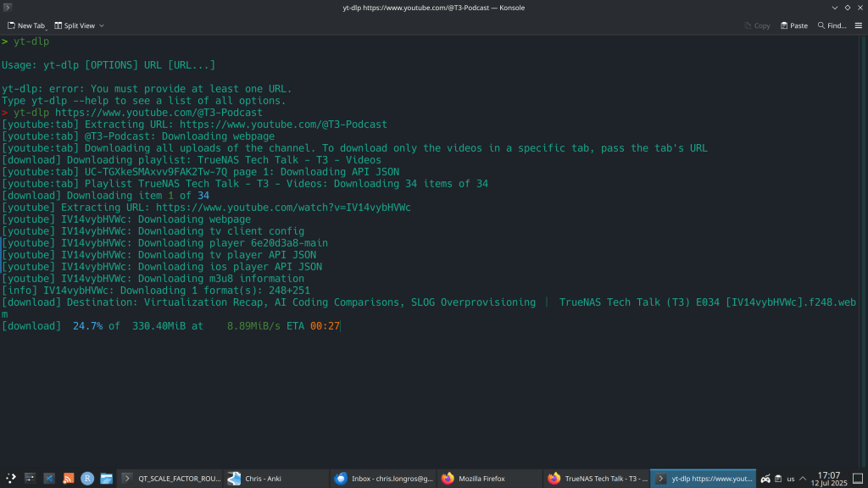Click the system settings mixer icon in taskbar
The height and width of the screenshot is (488, 868).
coord(31,479)
